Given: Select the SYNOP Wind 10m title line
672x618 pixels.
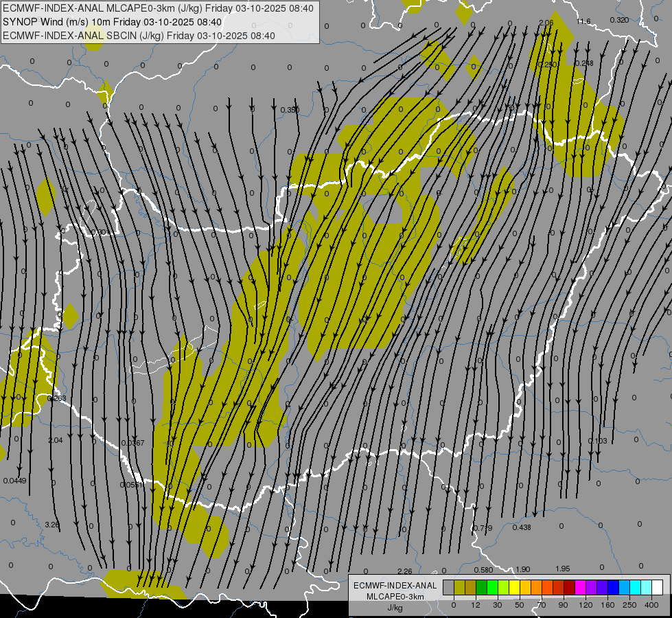Looking at the screenshot, I should click(112, 22).
